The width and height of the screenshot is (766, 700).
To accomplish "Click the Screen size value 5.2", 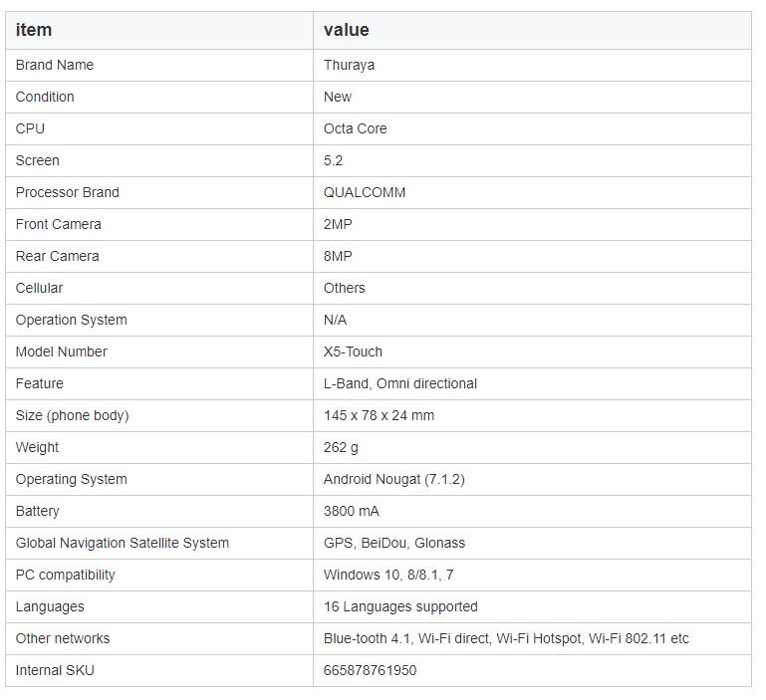I will tap(333, 160).
